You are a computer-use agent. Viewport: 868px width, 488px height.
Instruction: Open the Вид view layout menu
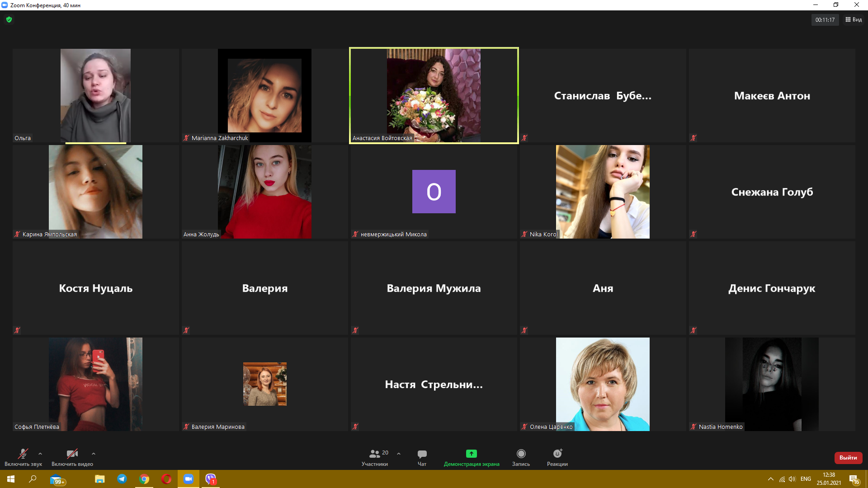click(854, 20)
